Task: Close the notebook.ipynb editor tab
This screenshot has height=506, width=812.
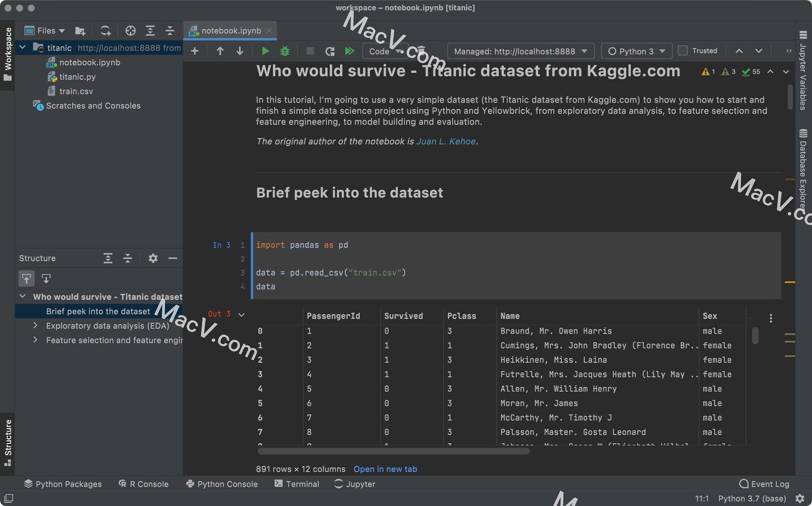Action: (x=269, y=30)
